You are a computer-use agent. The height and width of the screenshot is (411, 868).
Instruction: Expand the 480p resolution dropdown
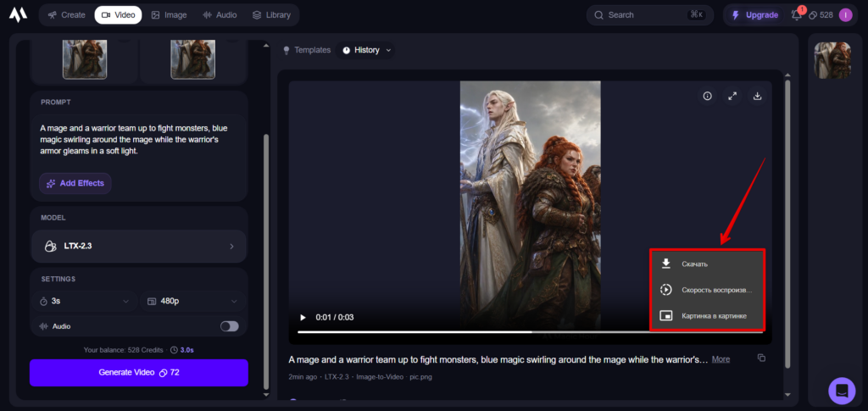[x=192, y=302]
